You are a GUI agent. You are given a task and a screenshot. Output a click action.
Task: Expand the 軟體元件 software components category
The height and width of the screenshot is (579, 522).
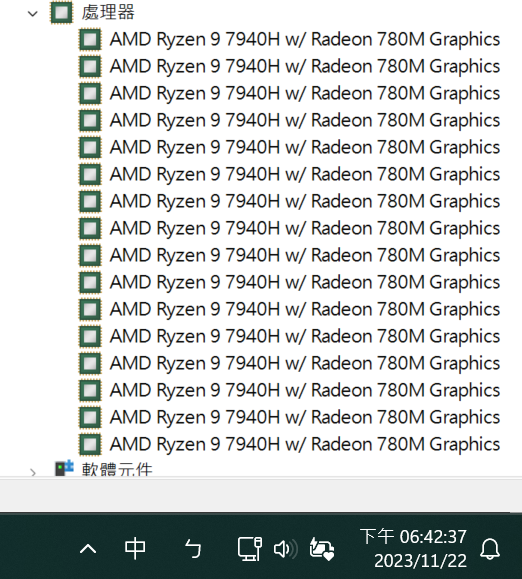33,472
